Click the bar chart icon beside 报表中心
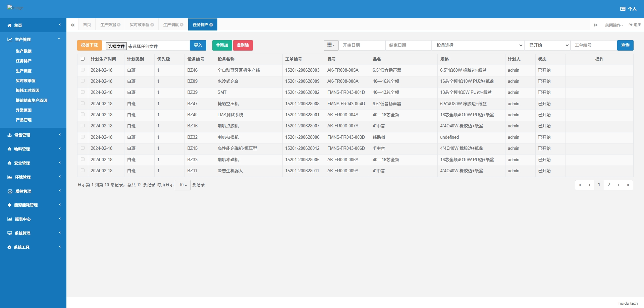The width and height of the screenshot is (644, 308). pyautogui.click(x=10, y=219)
